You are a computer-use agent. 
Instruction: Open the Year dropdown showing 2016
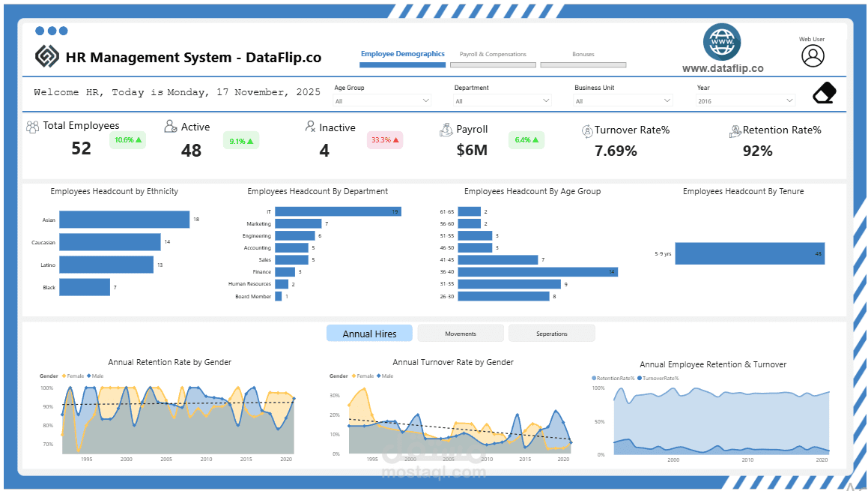pyautogui.click(x=746, y=101)
